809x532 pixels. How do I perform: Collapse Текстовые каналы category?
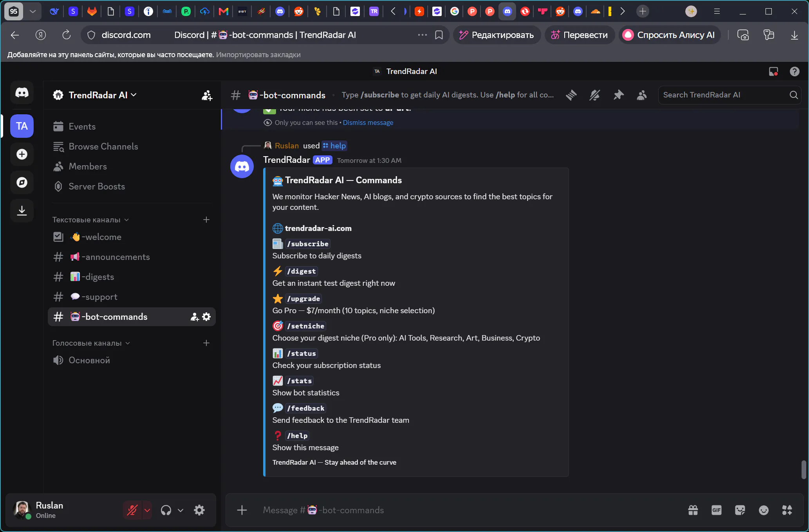click(90, 220)
